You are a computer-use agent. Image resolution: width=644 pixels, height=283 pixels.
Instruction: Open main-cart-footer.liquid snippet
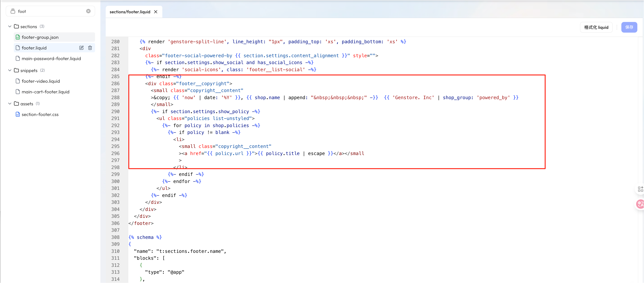pyautogui.click(x=54, y=92)
